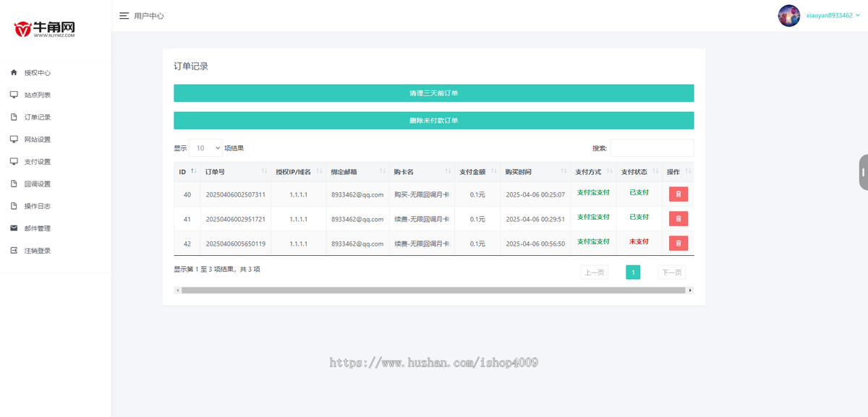Sort by 购买时间 column
868x417 pixels.
pyautogui.click(x=535, y=172)
